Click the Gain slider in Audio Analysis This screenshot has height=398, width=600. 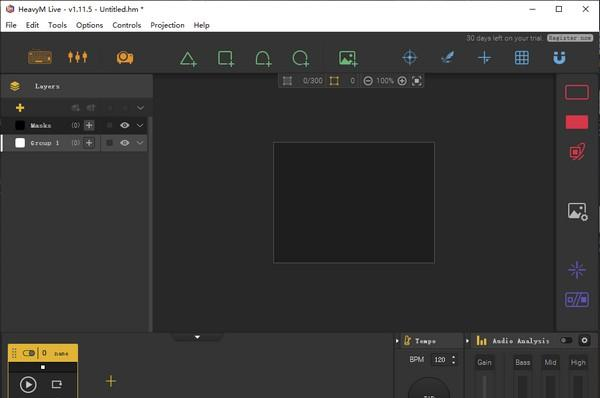[484, 387]
